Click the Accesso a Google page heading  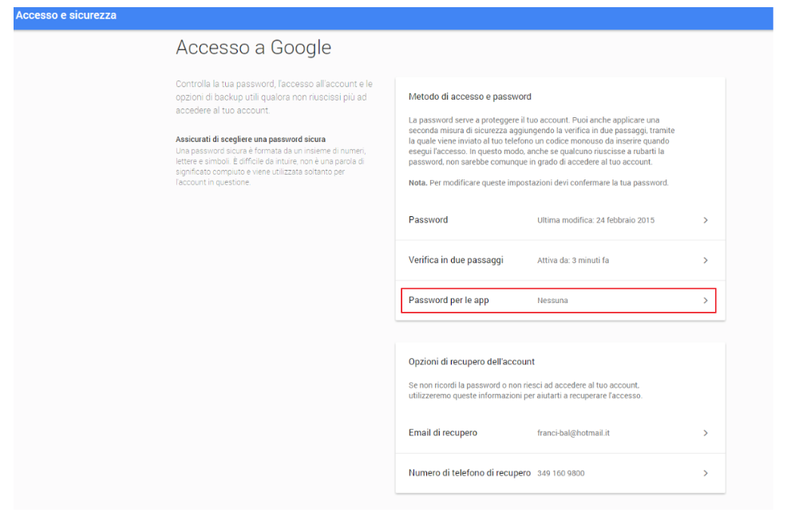tap(253, 47)
